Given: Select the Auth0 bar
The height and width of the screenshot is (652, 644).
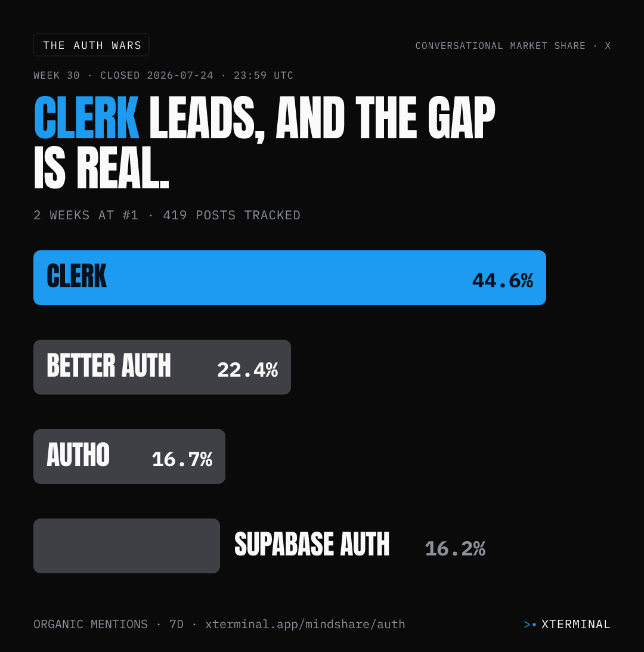Looking at the screenshot, I should coord(129,457).
